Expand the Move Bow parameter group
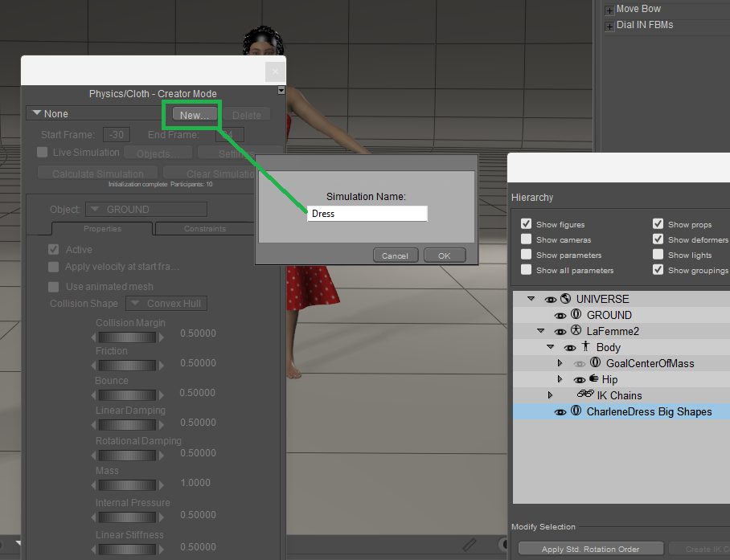The height and width of the screenshot is (560, 730). point(609,10)
